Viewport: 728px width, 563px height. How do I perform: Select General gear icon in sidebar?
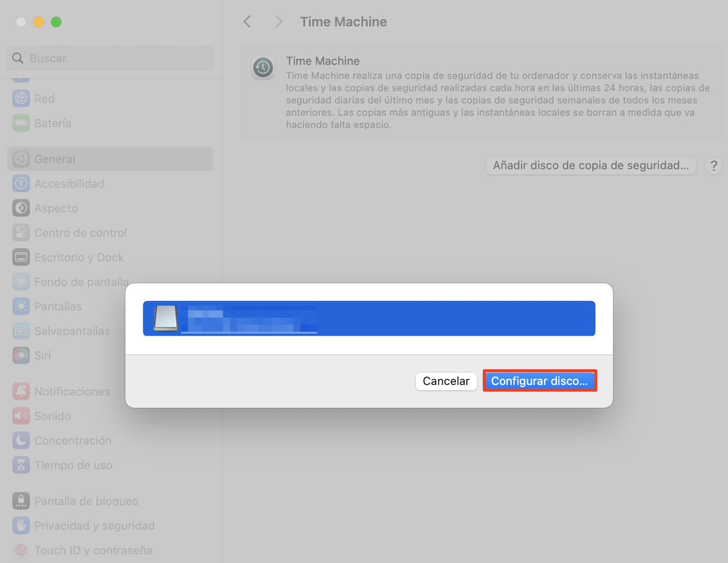click(x=21, y=159)
